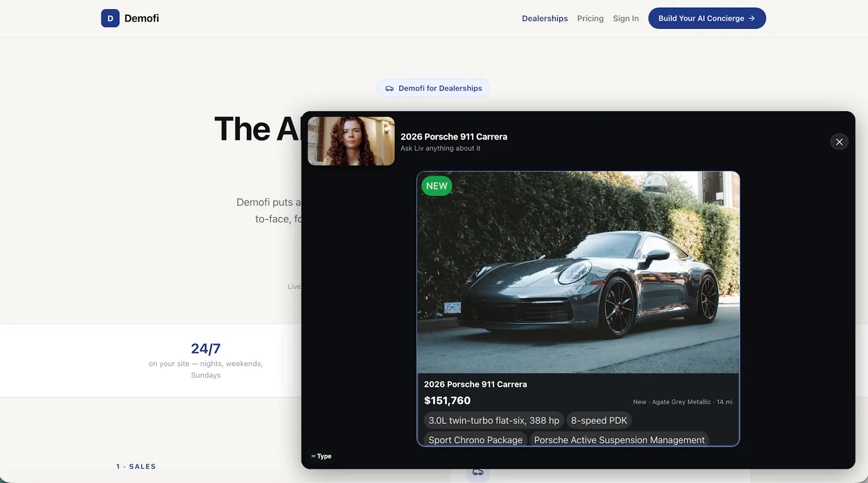Click the arrow in Build Your AI Concierge

(752, 18)
